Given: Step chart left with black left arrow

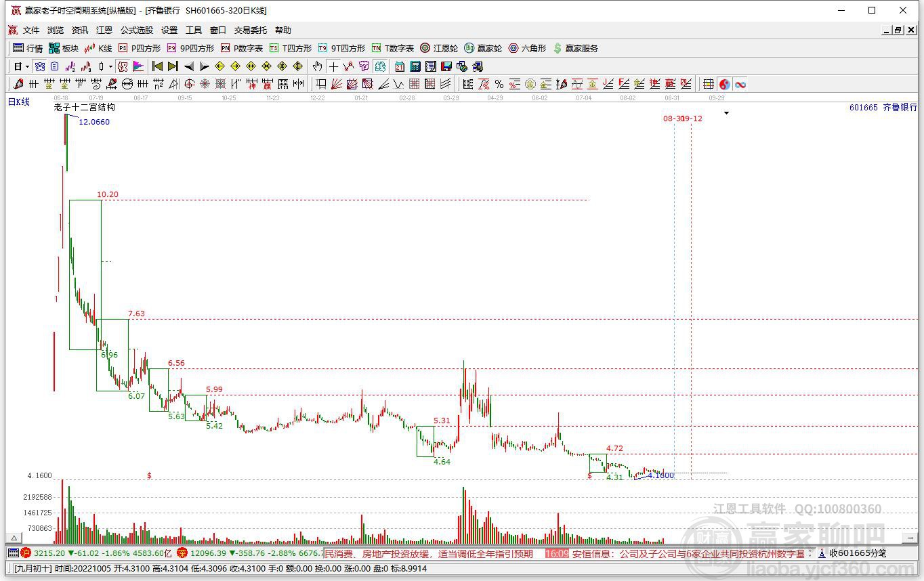Looking at the screenshot, I should coord(189,66).
